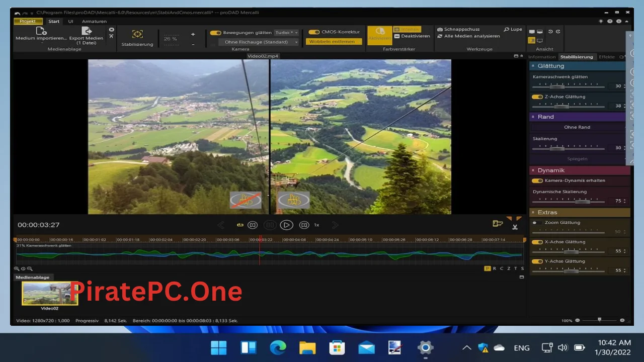
Task: Click the info icon in title bar
Action: click(x=618, y=21)
